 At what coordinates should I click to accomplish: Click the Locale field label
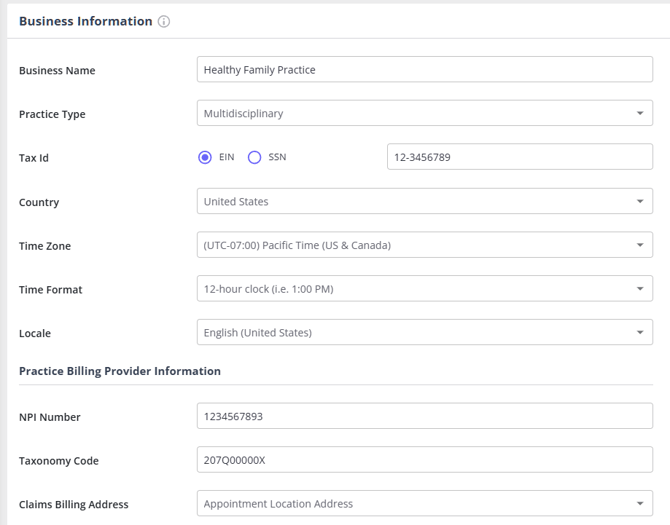[36, 334]
